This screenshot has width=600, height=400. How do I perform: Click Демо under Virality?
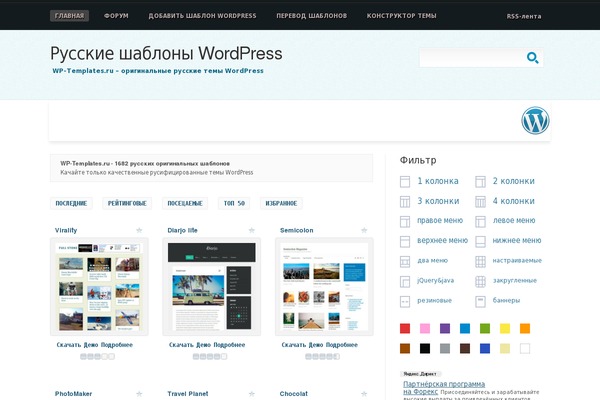tap(91, 345)
